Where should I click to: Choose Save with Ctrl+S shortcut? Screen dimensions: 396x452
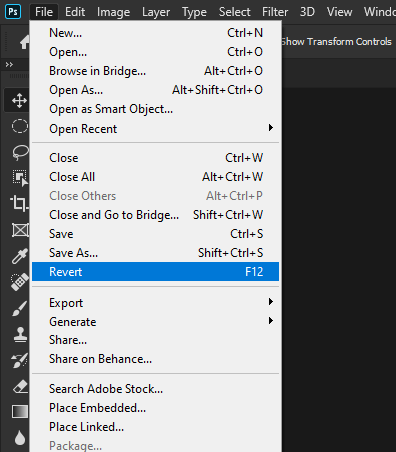(155, 234)
